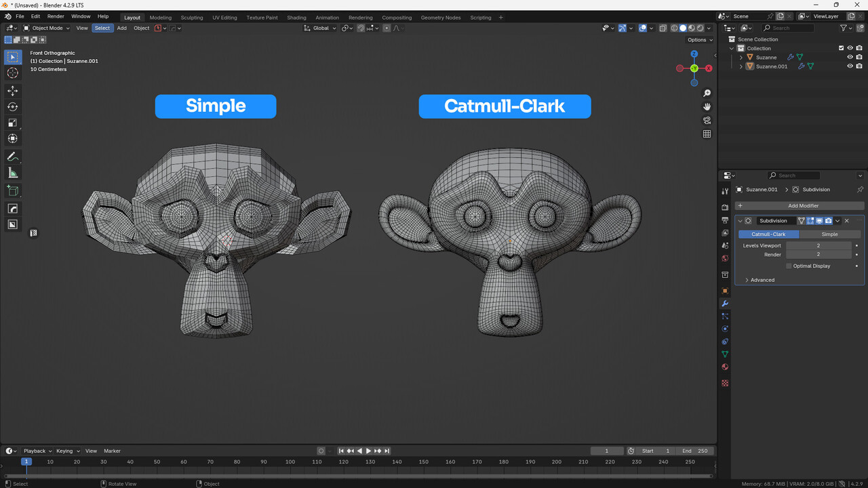Open the Object properties tab
Image resolution: width=868 pixels, height=488 pixels.
[x=725, y=291]
